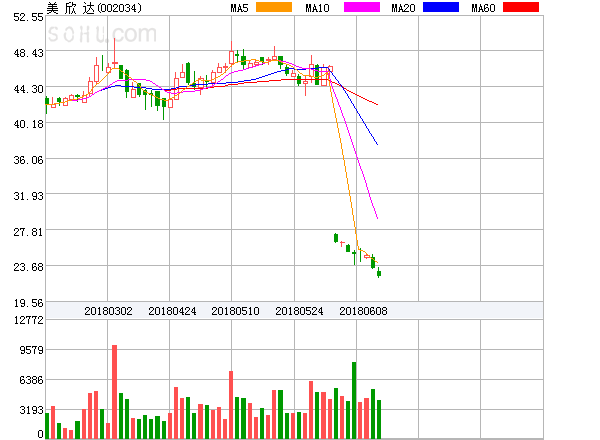Click the 20180524 date label
Viewport: 600px width, 440px height.
tap(299, 311)
